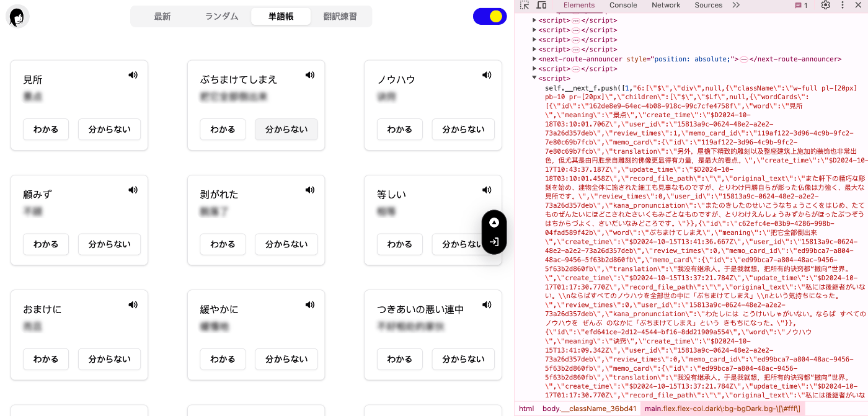Click the word ノウハウ
The width and height of the screenshot is (868, 416).
[x=396, y=80]
